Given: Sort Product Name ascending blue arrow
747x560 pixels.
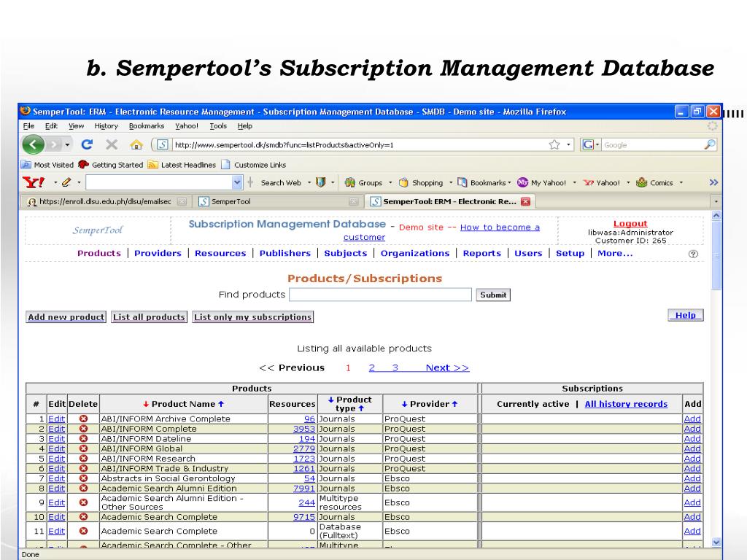Looking at the screenshot, I should click(221, 404).
